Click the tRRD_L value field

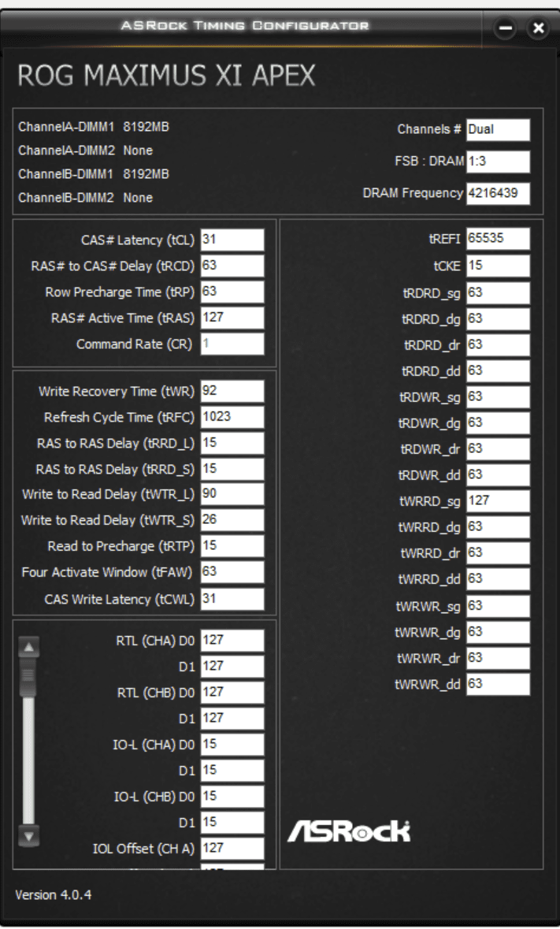pyautogui.click(x=232, y=444)
